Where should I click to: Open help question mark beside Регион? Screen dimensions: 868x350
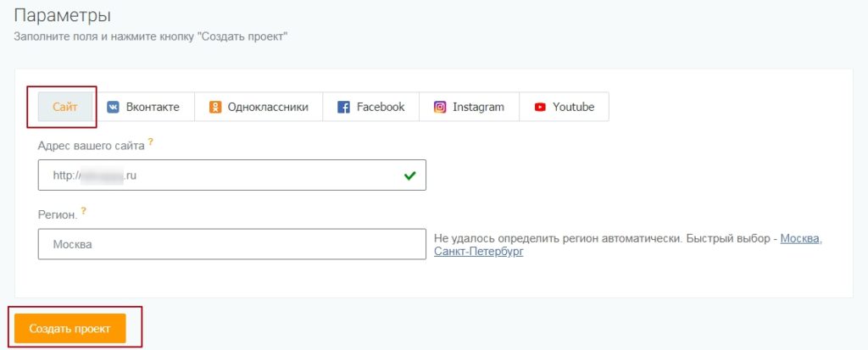(x=85, y=213)
